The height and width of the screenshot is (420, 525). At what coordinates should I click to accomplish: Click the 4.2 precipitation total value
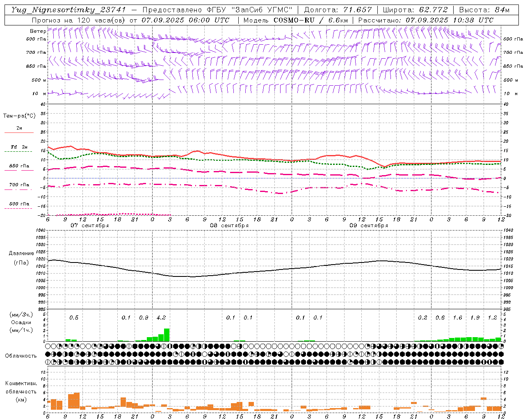[161, 317]
